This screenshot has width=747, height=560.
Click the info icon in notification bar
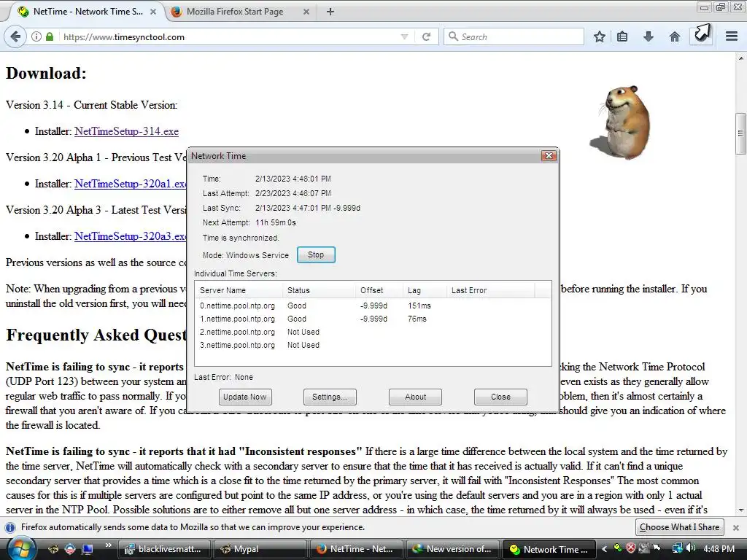coord(10,528)
